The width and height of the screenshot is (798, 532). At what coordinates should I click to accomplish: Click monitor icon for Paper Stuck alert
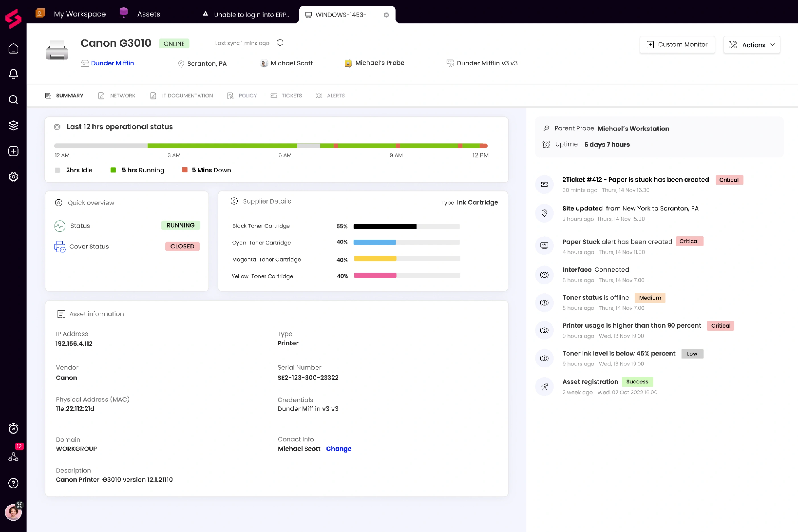[x=544, y=245]
